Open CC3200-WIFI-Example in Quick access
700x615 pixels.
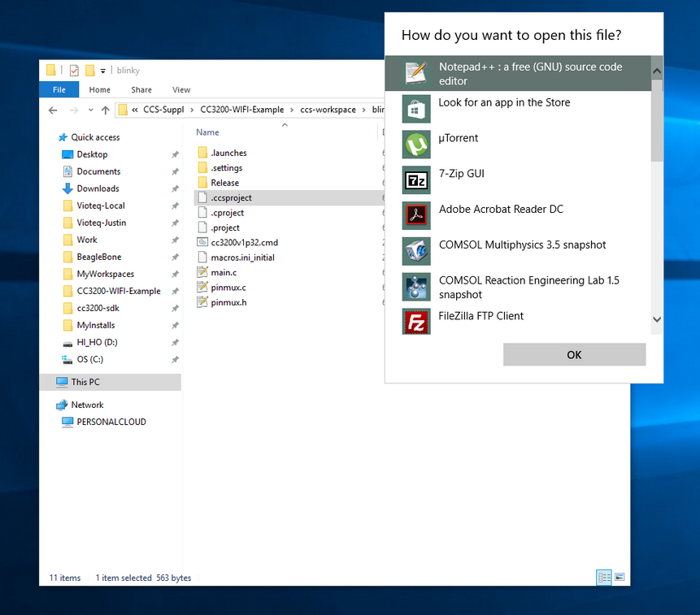pos(111,291)
